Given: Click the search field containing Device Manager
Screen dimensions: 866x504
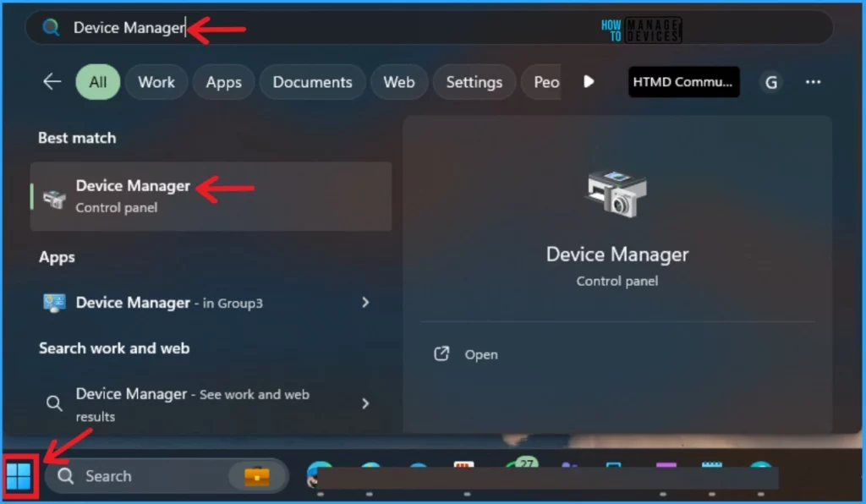Looking at the screenshot, I should (x=429, y=27).
